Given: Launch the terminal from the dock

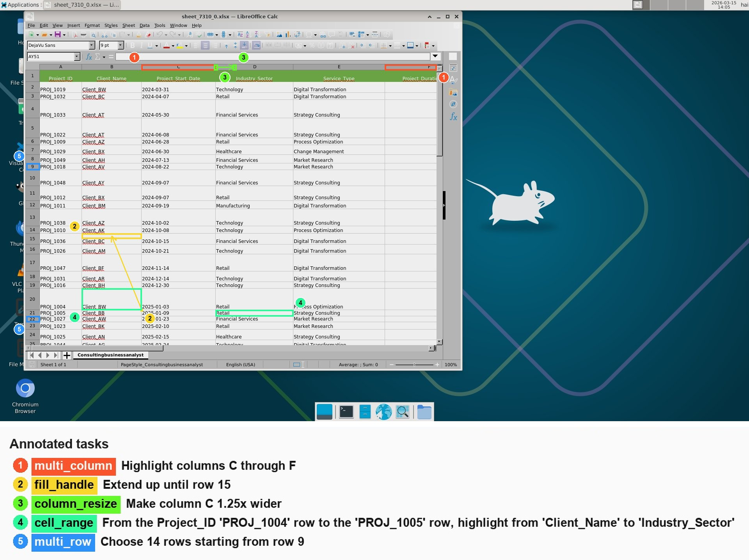Looking at the screenshot, I should [x=346, y=412].
